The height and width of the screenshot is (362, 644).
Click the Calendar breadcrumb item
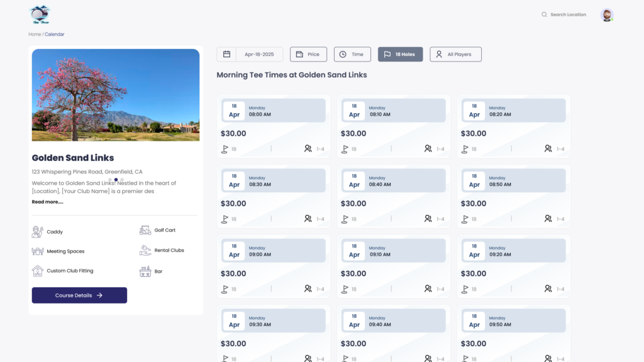click(55, 34)
